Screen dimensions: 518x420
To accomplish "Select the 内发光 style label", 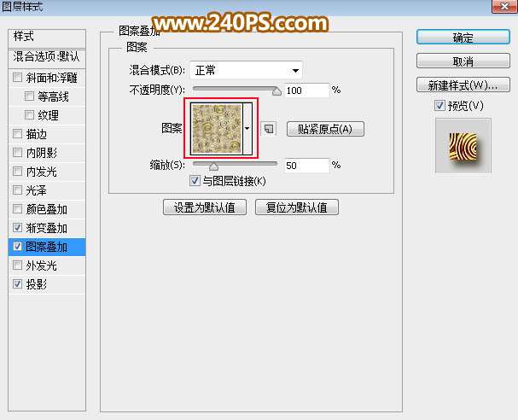I will pos(42,172).
